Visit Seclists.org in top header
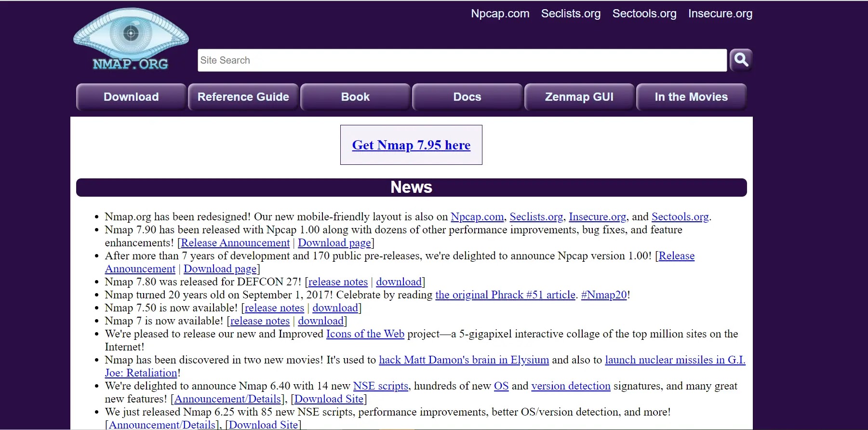This screenshot has height=430, width=868. click(x=571, y=13)
